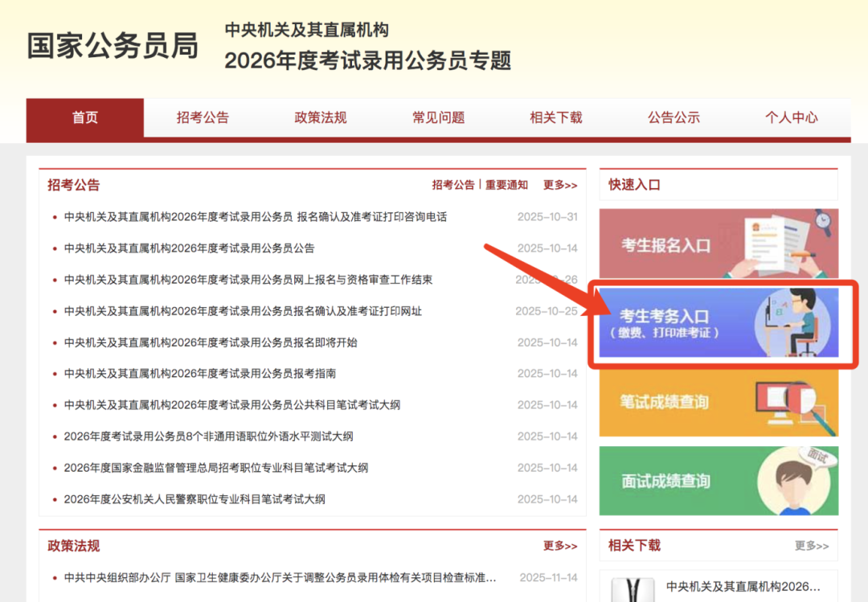Open the 笔试成绩查询 banner

pos(718,402)
